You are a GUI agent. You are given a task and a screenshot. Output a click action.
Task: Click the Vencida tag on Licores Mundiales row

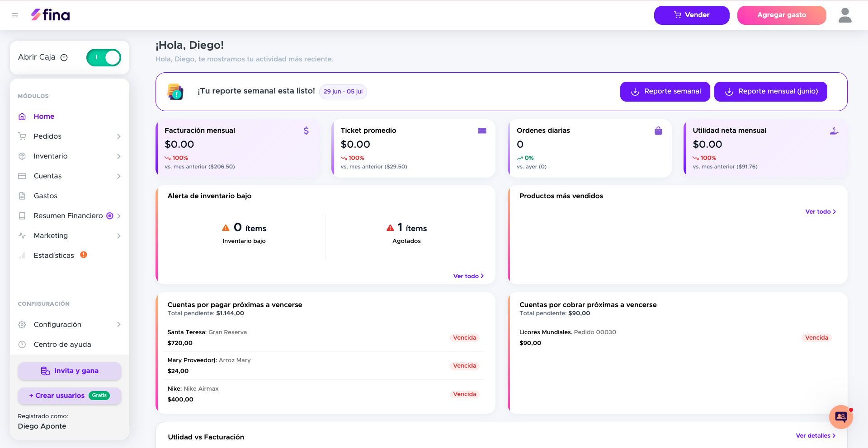[x=817, y=338]
